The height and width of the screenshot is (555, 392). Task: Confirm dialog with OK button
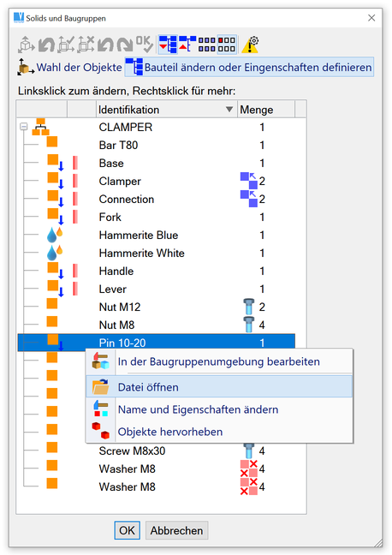click(127, 530)
